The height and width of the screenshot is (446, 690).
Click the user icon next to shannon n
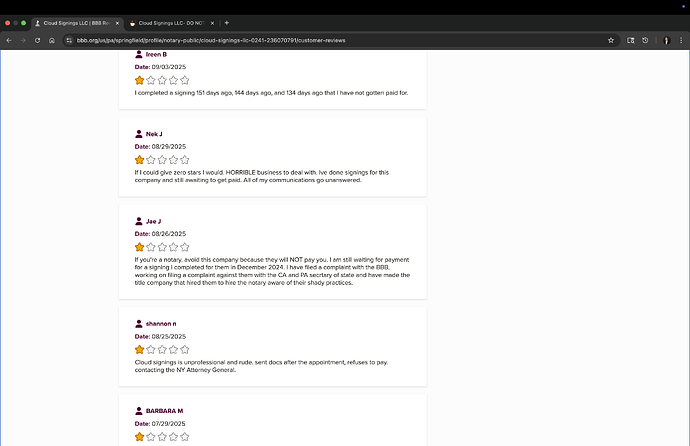[139, 324]
